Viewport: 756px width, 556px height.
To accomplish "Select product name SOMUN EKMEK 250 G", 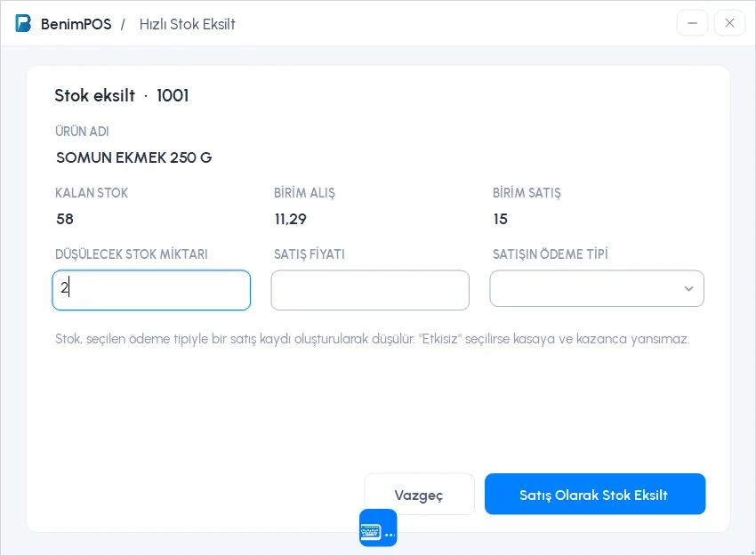I will tap(134, 157).
